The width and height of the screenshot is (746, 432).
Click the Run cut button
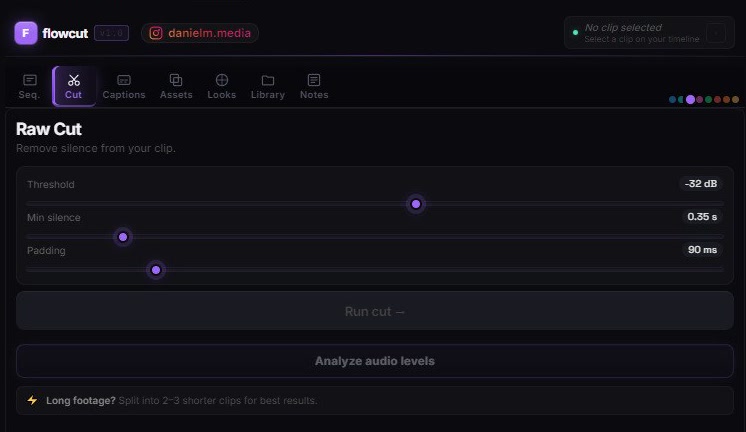point(375,311)
